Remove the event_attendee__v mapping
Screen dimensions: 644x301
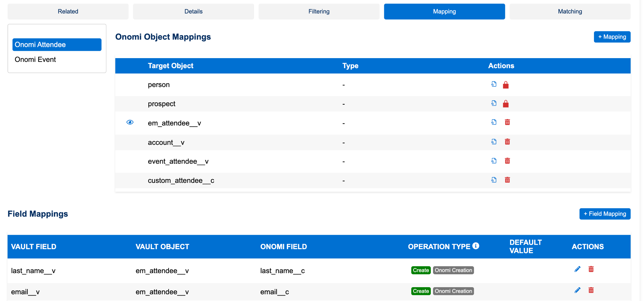click(x=507, y=161)
